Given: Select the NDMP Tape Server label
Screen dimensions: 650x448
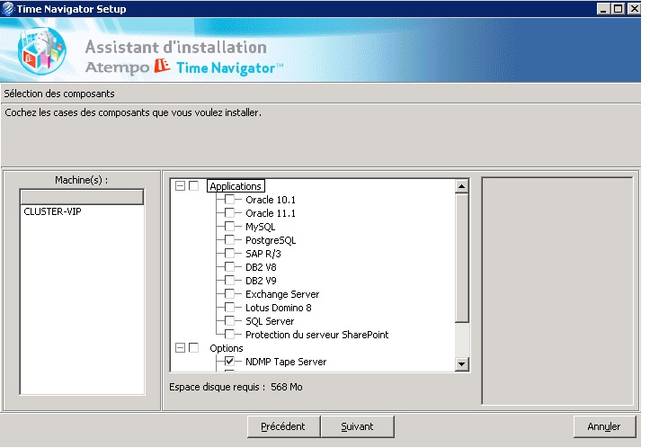Looking at the screenshot, I should click(286, 362).
